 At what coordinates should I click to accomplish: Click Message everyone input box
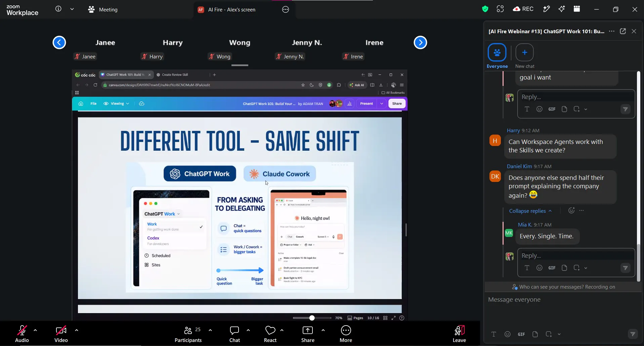click(x=563, y=300)
